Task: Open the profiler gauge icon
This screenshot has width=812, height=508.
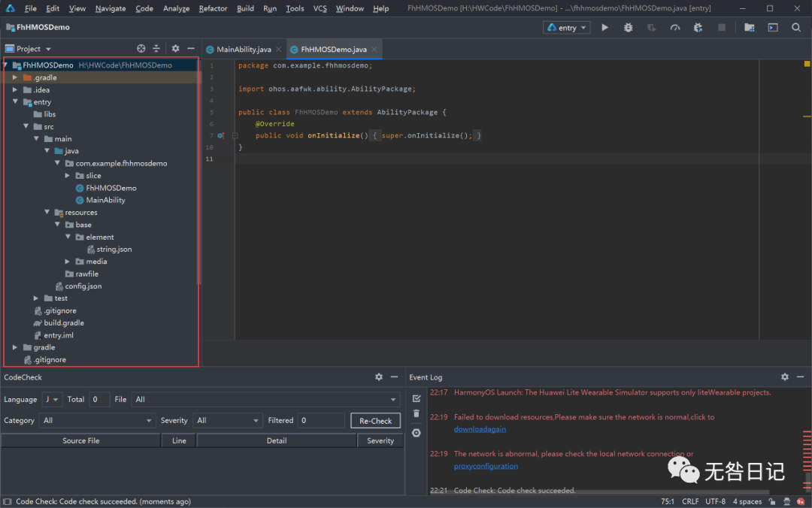Action: [x=675, y=28]
